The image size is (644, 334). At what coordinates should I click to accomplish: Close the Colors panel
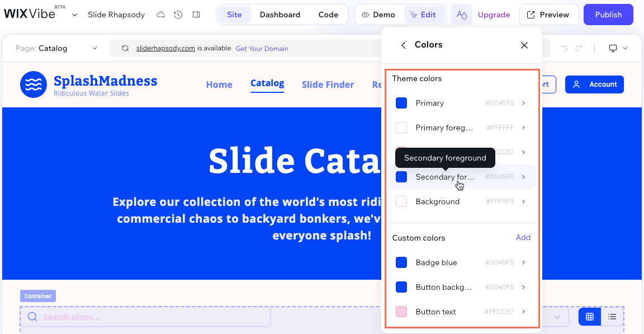coord(524,45)
